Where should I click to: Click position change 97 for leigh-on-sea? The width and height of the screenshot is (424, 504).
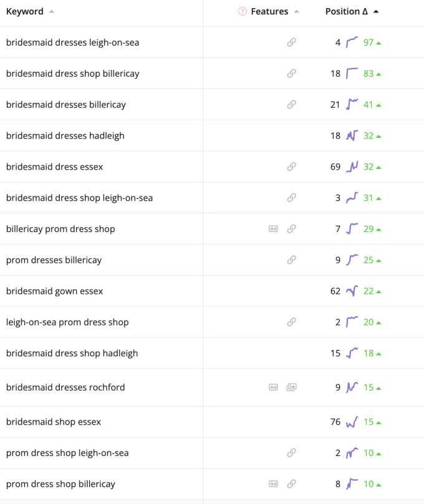369,42
